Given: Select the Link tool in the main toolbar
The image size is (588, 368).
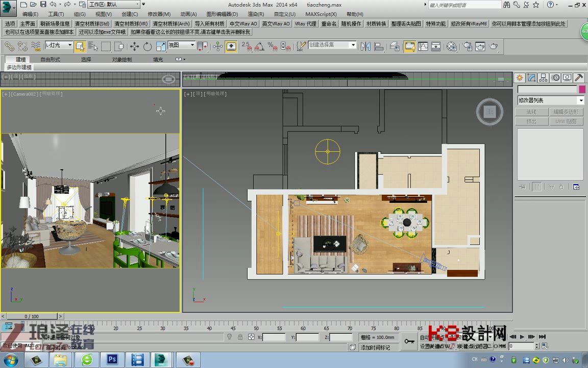Looking at the screenshot, I should click(x=9, y=46).
